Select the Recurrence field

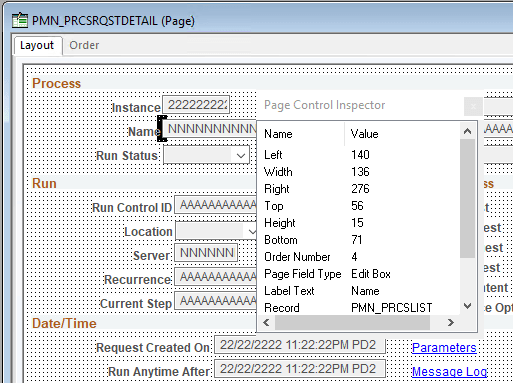[x=216, y=277]
